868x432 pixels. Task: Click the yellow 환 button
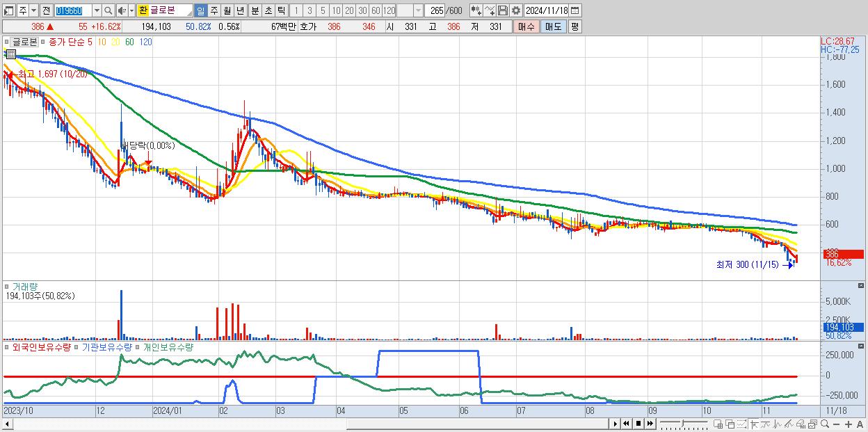143,10
